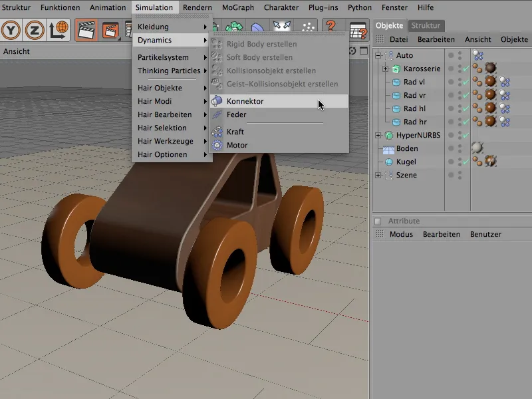Open the Modus menu in Attribute panel
The height and width of the screenshot is (399, 532).
point(401,234)
